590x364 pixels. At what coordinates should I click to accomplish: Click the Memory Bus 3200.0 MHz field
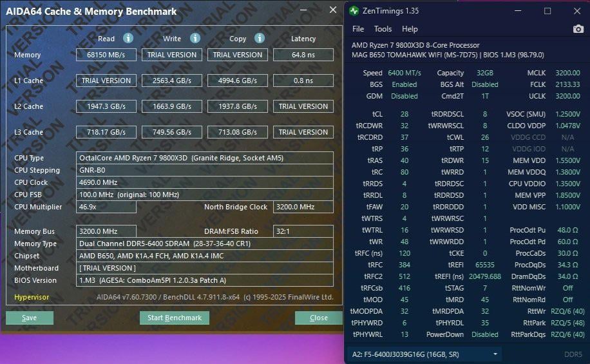click(x=106, y=231)
